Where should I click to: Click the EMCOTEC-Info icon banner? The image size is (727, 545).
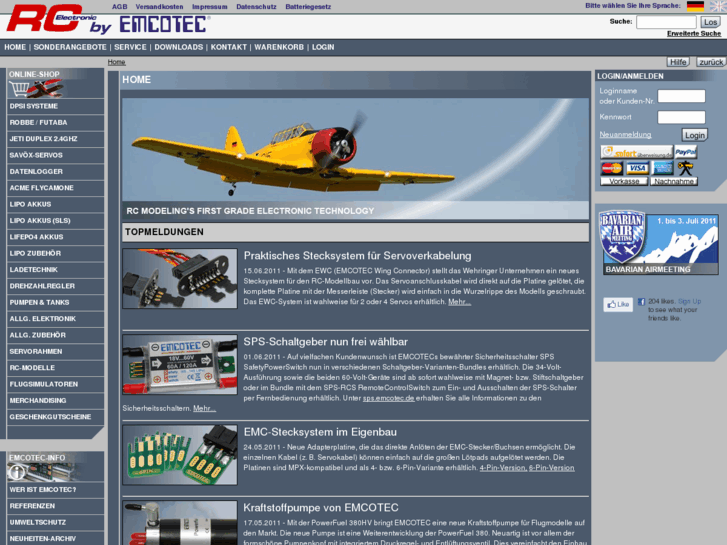[x=45, y=471]
